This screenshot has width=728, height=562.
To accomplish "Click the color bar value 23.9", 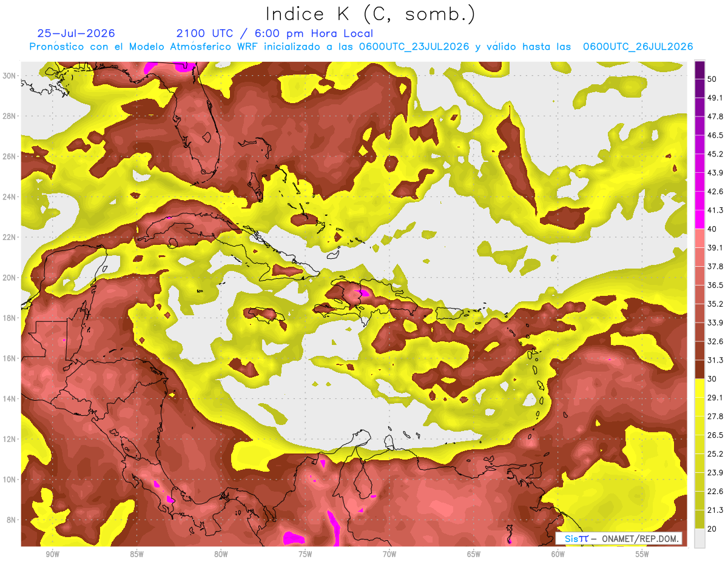I will (x=715, y=472).
